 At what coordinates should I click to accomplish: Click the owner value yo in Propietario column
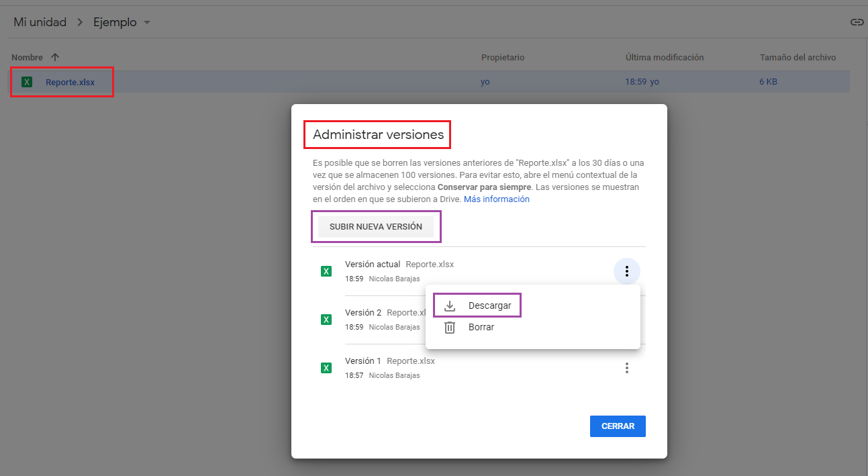(485, 83)
